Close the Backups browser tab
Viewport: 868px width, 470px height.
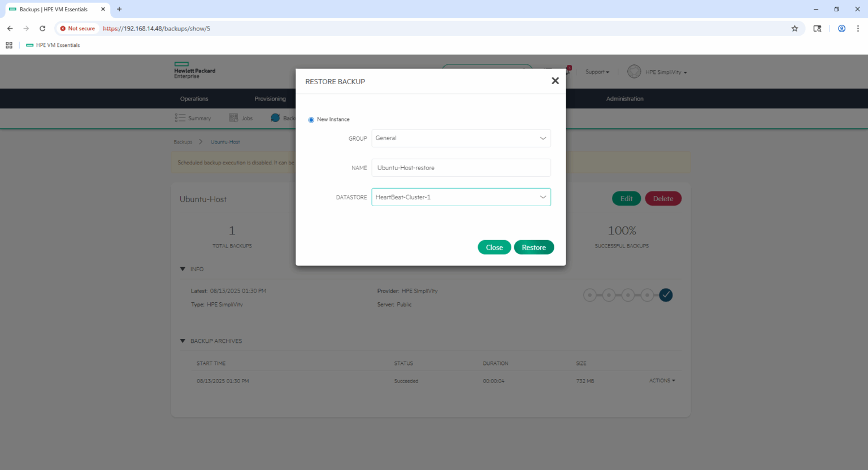click(x=103, y=9)
